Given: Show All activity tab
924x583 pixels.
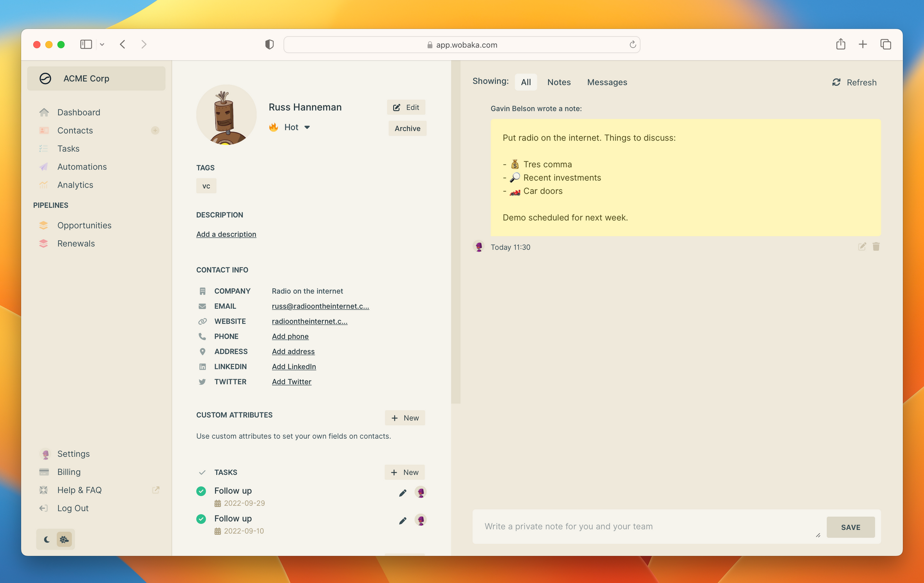Looking at the screenshot, I should pos(526,82).
